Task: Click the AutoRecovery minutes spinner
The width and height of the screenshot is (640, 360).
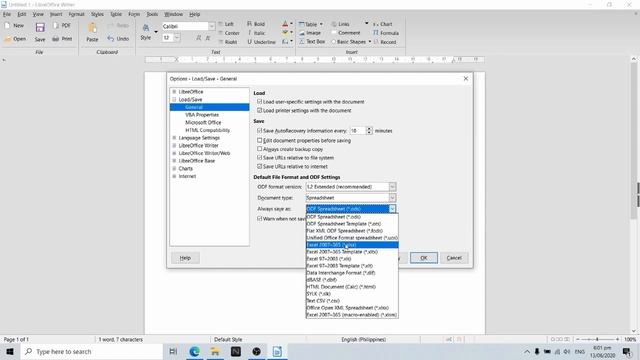Action: [x=369, y=131]
